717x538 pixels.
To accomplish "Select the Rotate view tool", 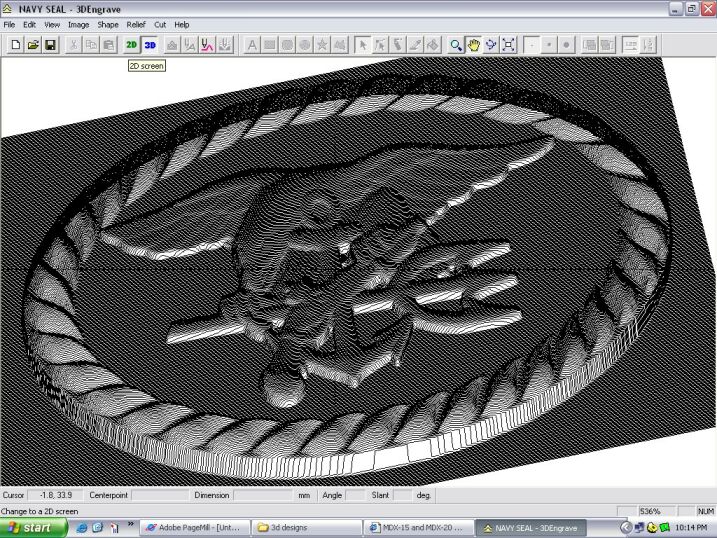I will click(x=491, y=45).
